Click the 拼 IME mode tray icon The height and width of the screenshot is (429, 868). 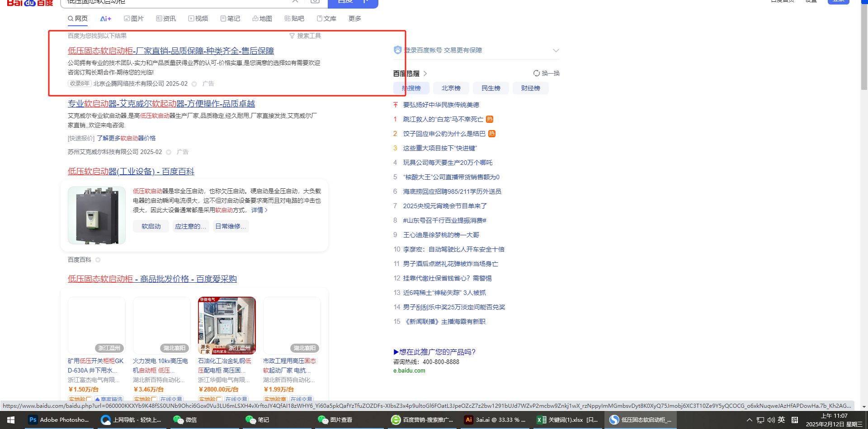794,420
